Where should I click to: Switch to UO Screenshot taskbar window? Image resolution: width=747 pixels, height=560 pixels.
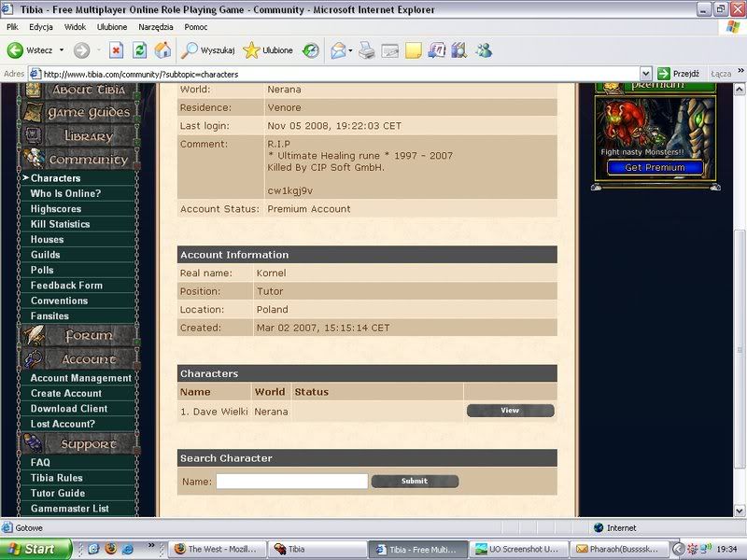(518, 549)
